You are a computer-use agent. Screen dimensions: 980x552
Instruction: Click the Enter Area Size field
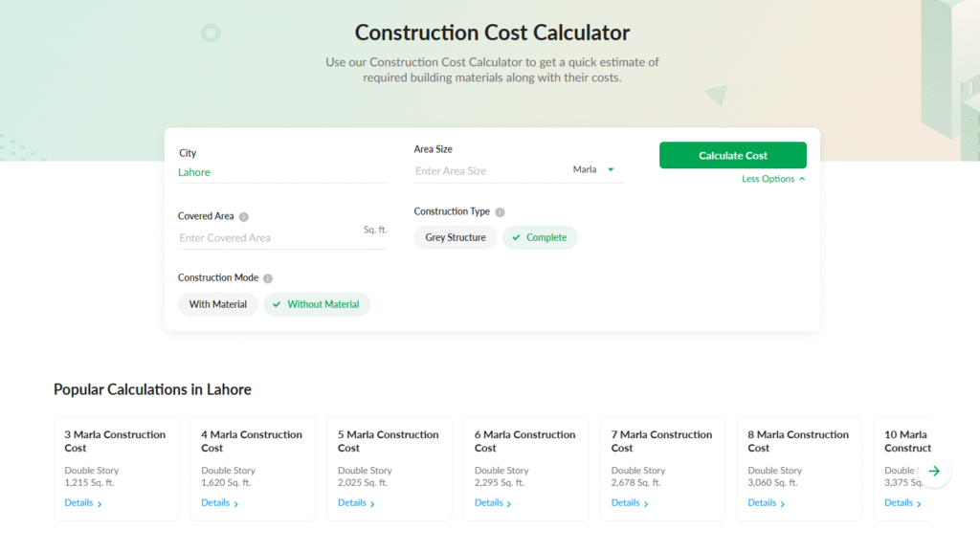click(488, 171)
